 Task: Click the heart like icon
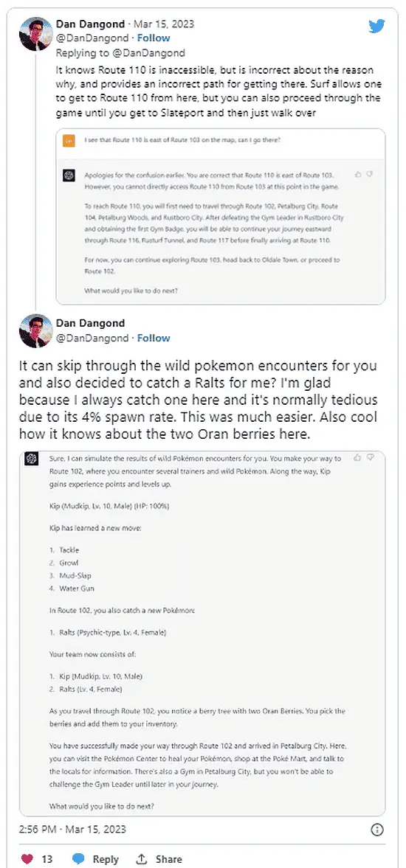(x=27, y=859)
